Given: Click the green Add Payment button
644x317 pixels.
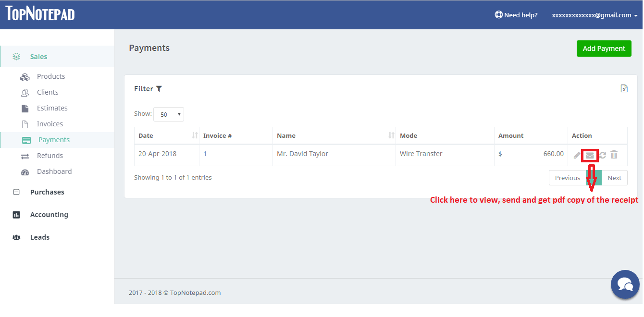Looking at the screenshot, I should click(604, 49).
